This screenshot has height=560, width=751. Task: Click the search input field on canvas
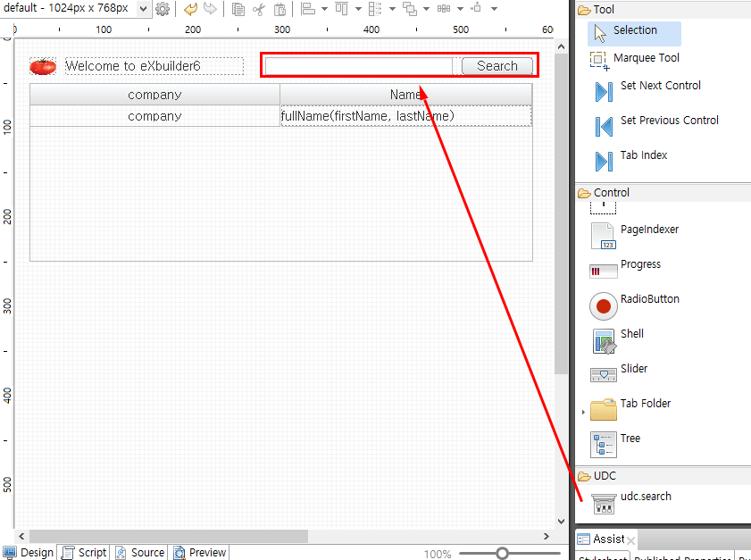pyautogui.click(x=359, y=66)
